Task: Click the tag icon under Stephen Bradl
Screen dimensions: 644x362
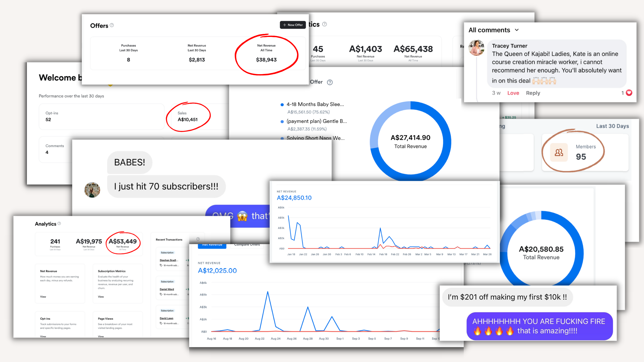Action: tap(161, 265)
